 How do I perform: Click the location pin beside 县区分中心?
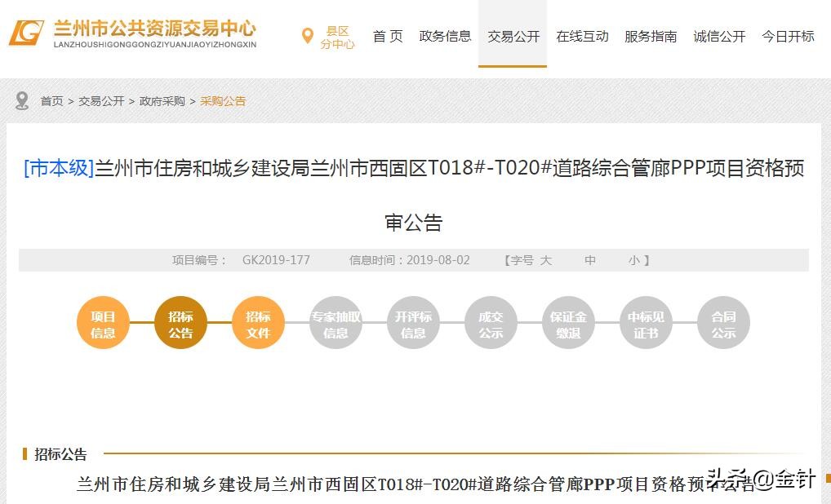pyautogui.click(x=307, y=36)
